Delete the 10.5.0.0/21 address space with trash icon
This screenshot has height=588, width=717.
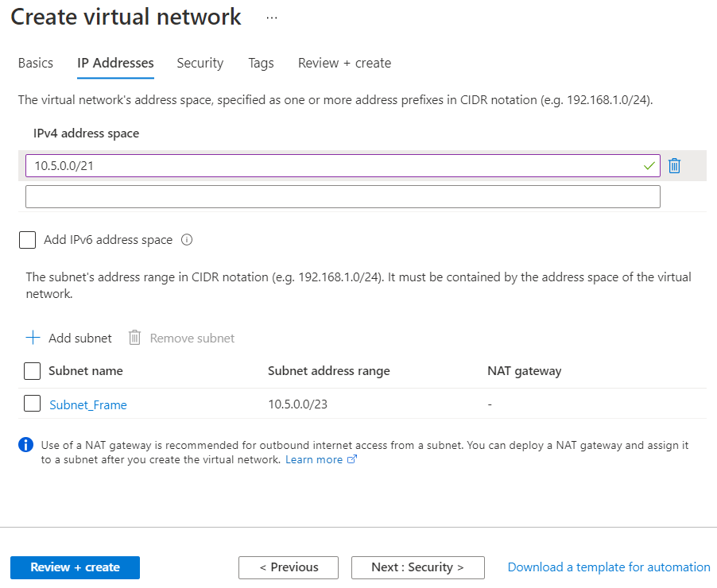point(674,165)
